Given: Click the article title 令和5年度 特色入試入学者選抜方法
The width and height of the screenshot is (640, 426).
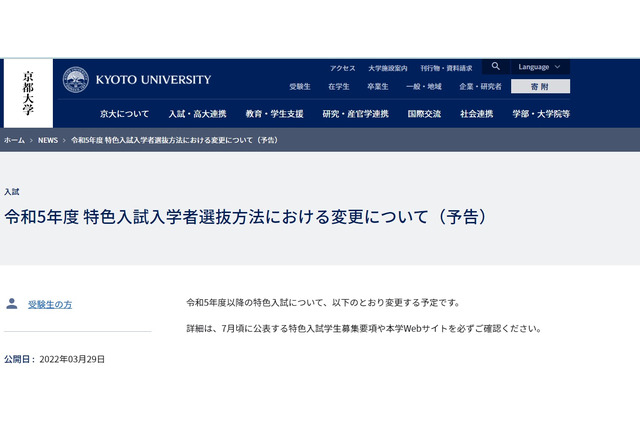Looking at the screenshot, I should coord(246,217).
